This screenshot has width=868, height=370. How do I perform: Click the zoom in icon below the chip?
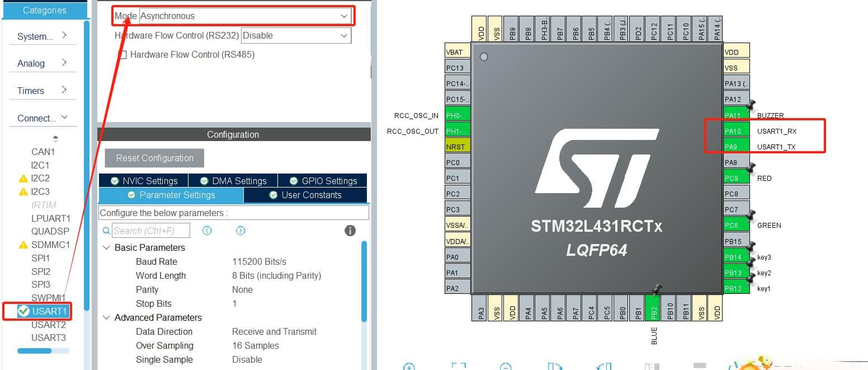pyautogui.click(x=409, y=367)
